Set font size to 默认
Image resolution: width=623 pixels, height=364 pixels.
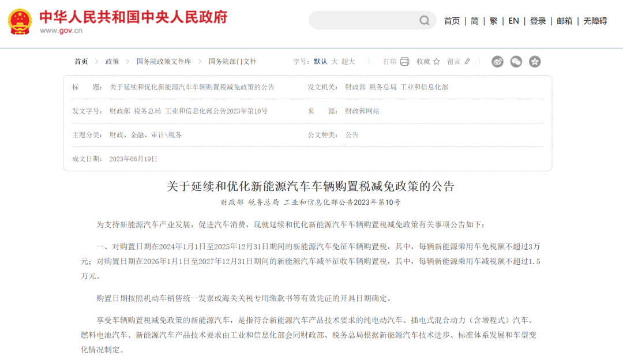pyautogui.click(x=320, y=62)
